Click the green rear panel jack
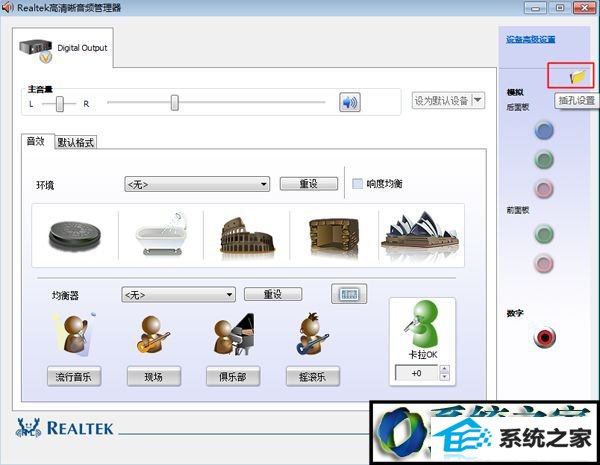Viewport: 600px width, 465px height. pyautogui.click(x=544, y=160)
